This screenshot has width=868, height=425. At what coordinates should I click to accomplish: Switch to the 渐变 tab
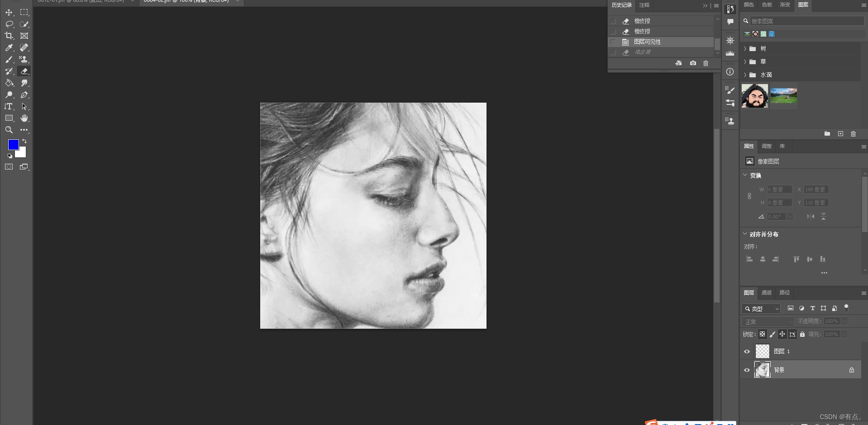785,5
